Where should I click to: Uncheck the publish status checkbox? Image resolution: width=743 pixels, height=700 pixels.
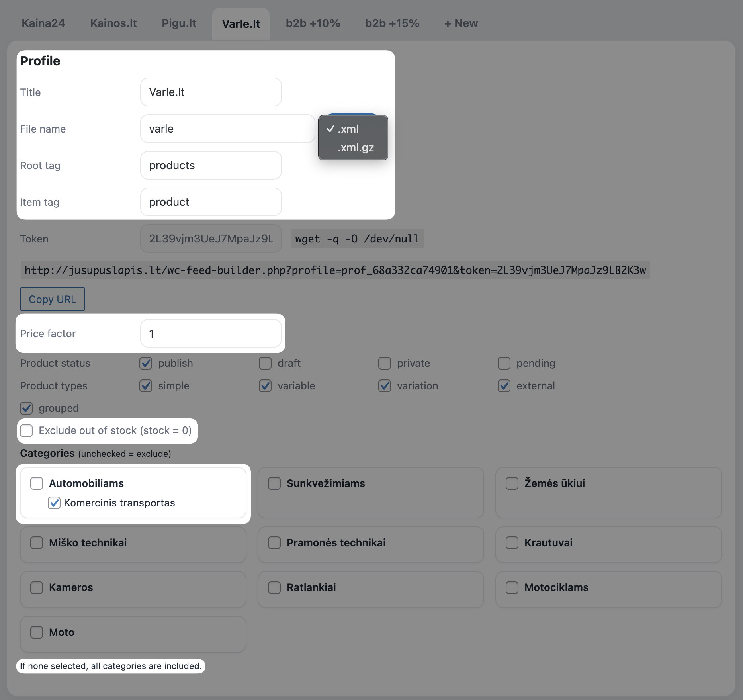(x=146, y=363)
